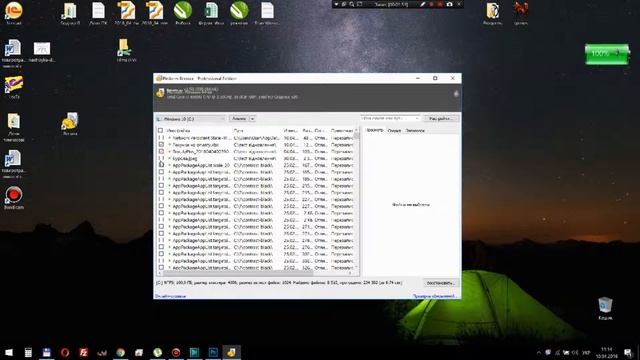Select the AppPackageAppList scale-20 file name

point(201,165)
